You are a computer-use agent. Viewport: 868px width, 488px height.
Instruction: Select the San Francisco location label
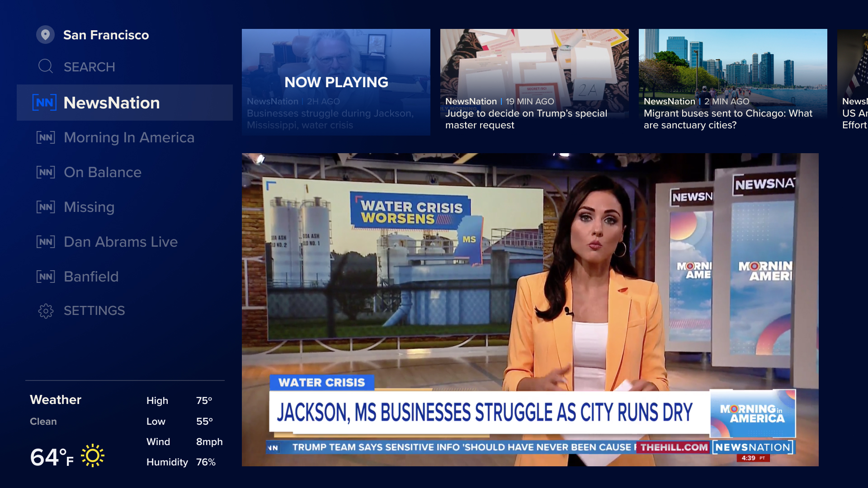pos(106,35)
